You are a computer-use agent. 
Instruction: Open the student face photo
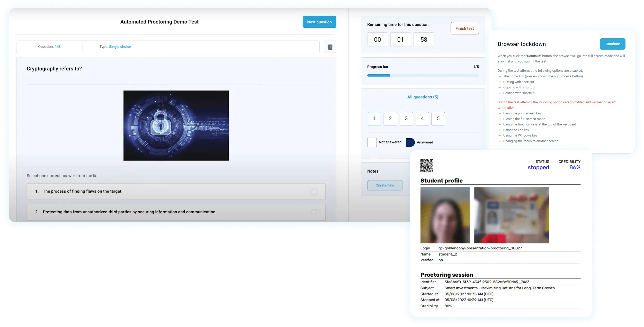point(445,215)
